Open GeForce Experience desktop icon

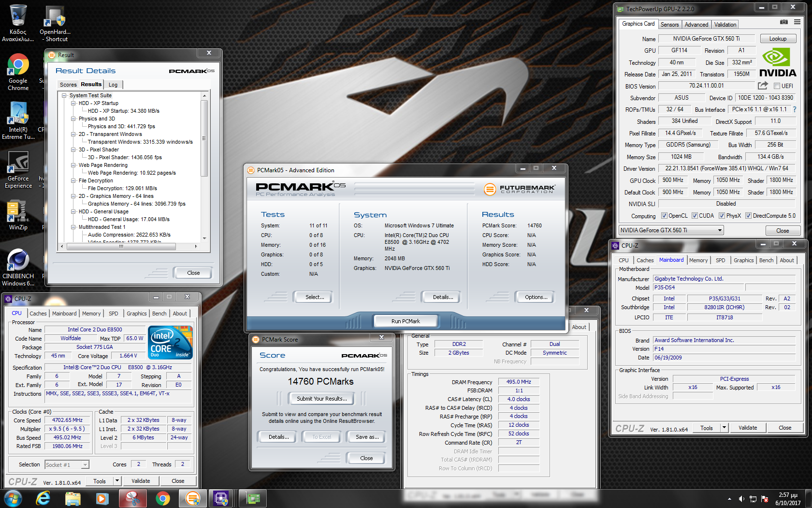(x=18, y=169)
